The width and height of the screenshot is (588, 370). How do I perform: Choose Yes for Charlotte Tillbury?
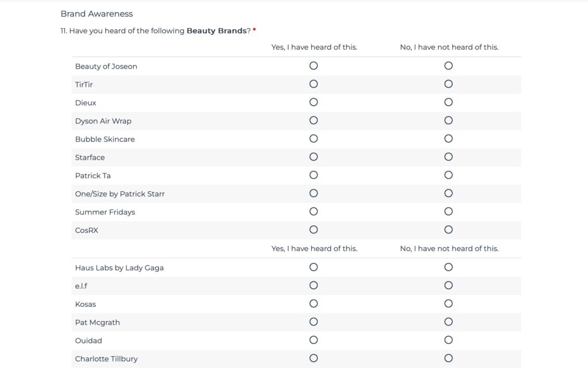(x=314, y=359)
